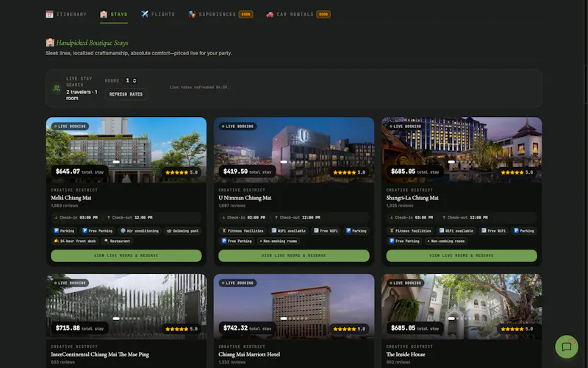Click Meliá's Check-in 03:00 PM time
The image size is (588, 368).
point(76,217)
